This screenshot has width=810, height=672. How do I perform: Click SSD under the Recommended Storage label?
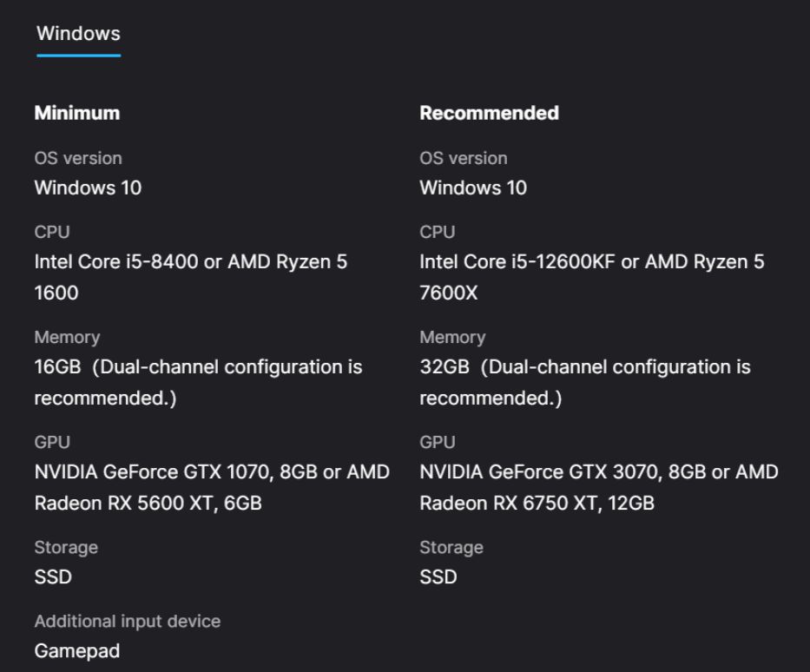438,576
